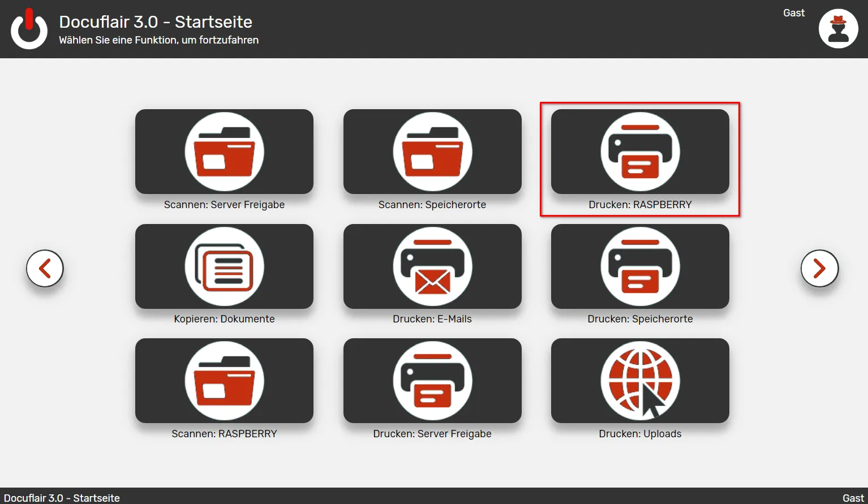
Task: Select the highlighted Drucken: RASPBERRY printer icon
Action: pyautogui.click(x=640, y=152)
